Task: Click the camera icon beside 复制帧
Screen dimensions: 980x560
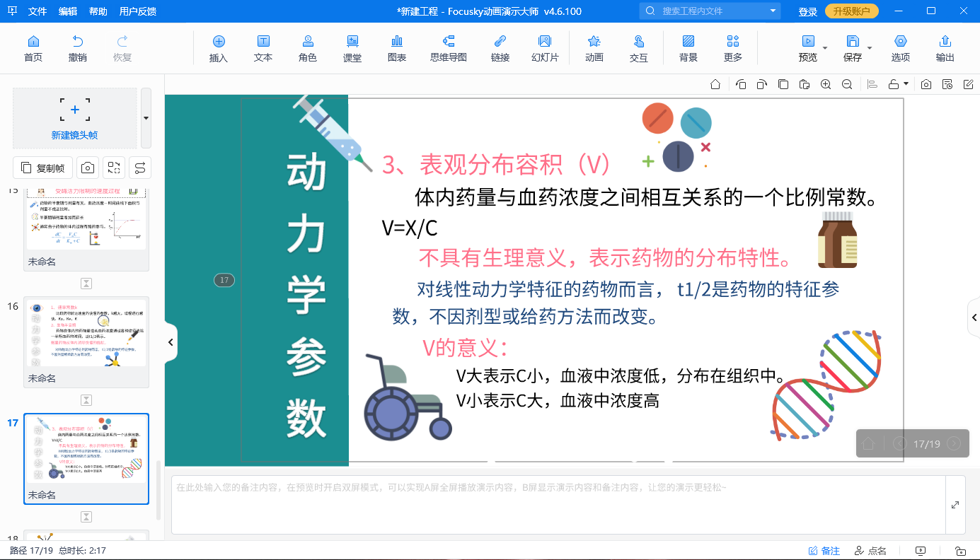Action: click(88, 168)
